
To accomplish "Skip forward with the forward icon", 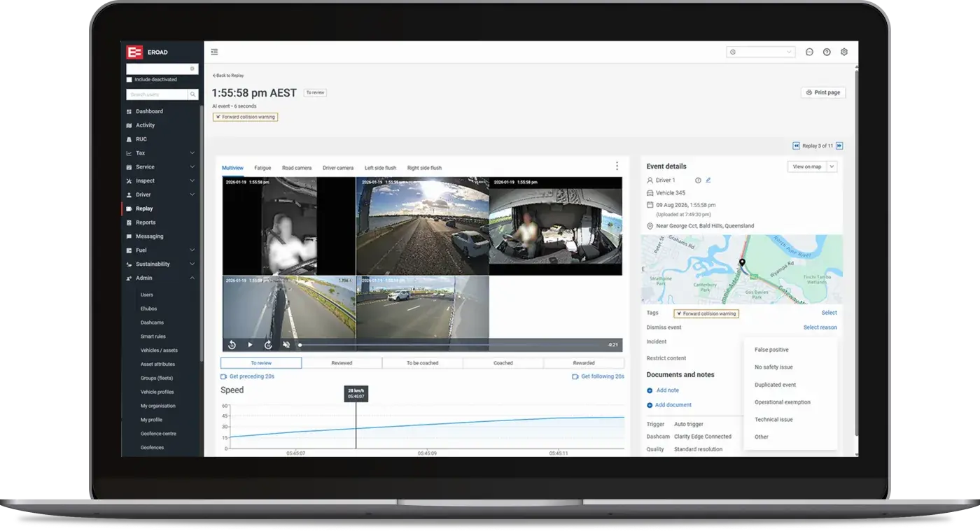I will 268,345.
